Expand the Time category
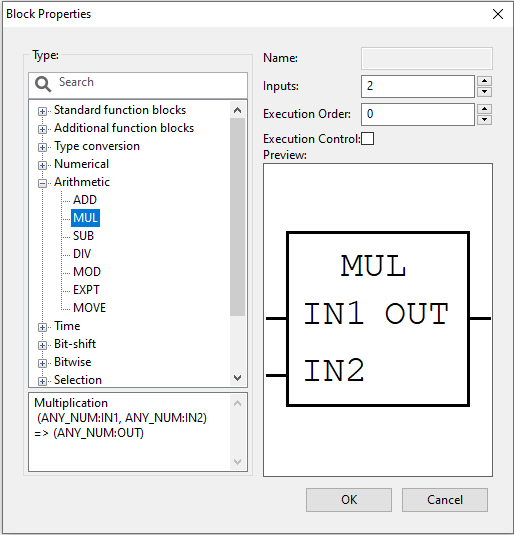 click(42, 327)
